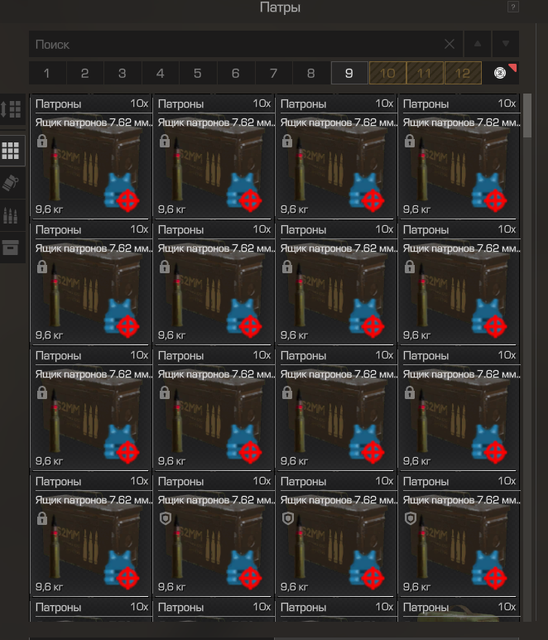Click lock icon on fourth-row first-column crate
This screenshot has width=548, height=640.
[x=42, y=518]
